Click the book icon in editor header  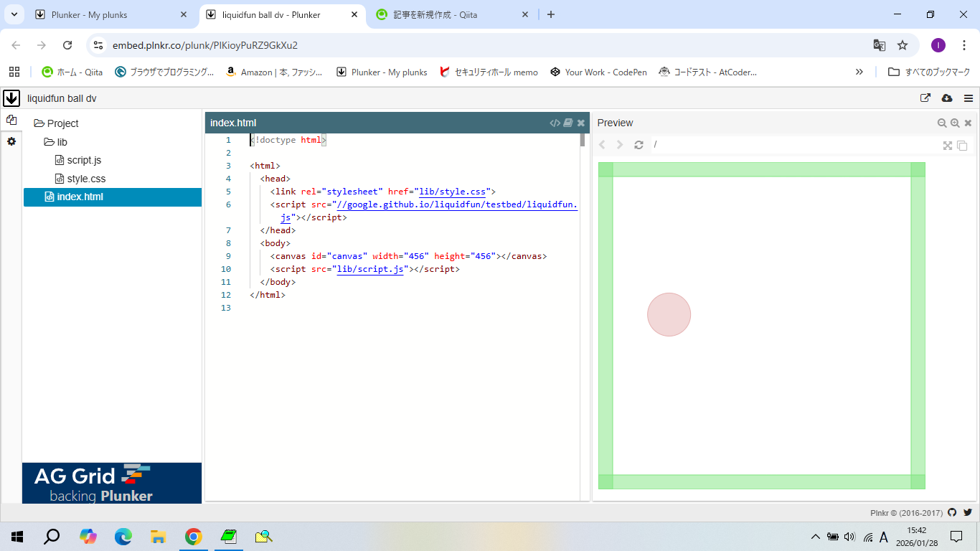(x=567, y=123)
